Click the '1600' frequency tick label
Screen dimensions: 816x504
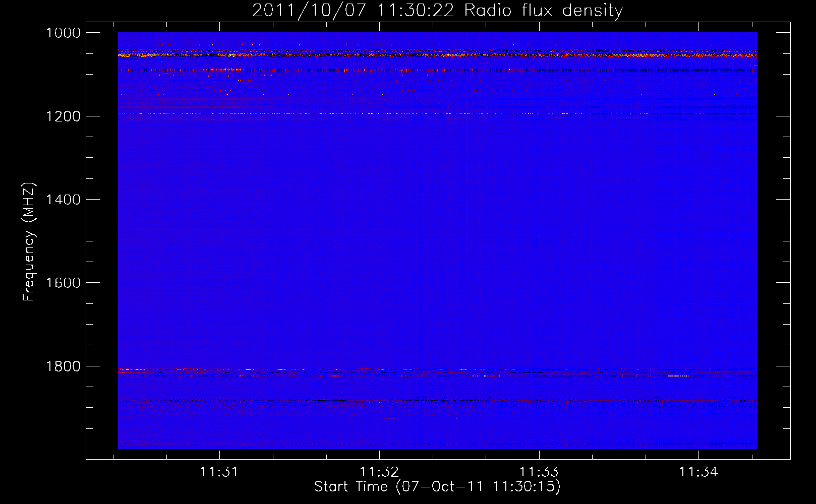tap(64, 283)
